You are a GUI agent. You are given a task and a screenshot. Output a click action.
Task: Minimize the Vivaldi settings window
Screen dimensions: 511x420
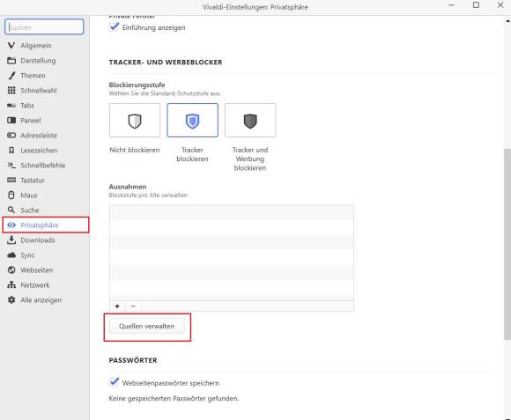click(451, 5)
